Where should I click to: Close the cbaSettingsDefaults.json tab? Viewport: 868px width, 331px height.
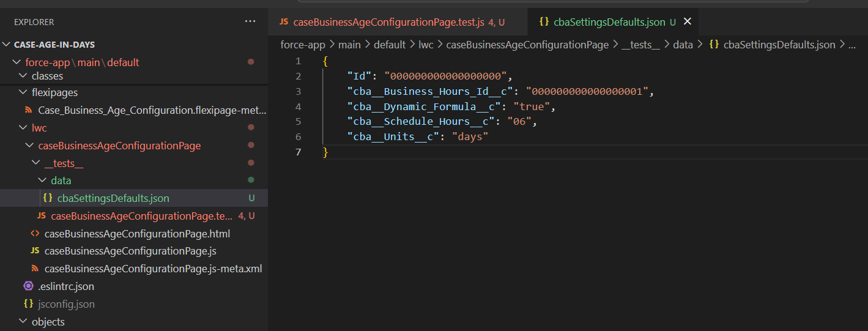coord(687,21)
